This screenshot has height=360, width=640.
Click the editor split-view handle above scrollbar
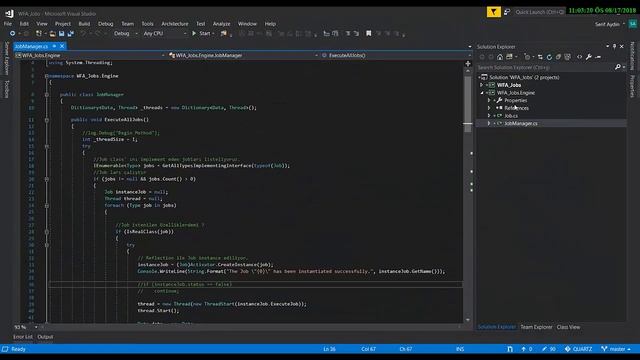coord(468,64)
